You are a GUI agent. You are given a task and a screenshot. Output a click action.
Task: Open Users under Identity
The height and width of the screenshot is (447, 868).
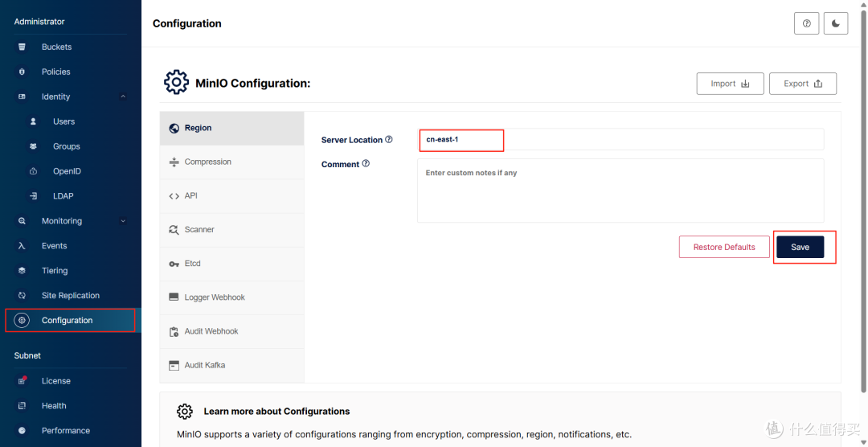coord(63,121)
